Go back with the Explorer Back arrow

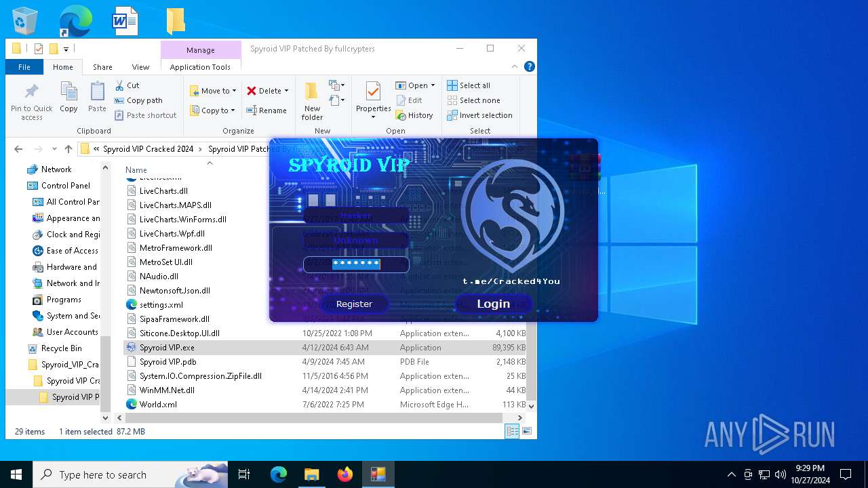[18, 149]
